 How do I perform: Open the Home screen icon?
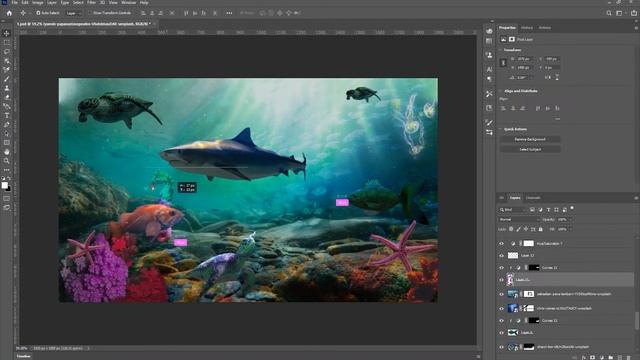pyautogui.click(x=9, y=13)
